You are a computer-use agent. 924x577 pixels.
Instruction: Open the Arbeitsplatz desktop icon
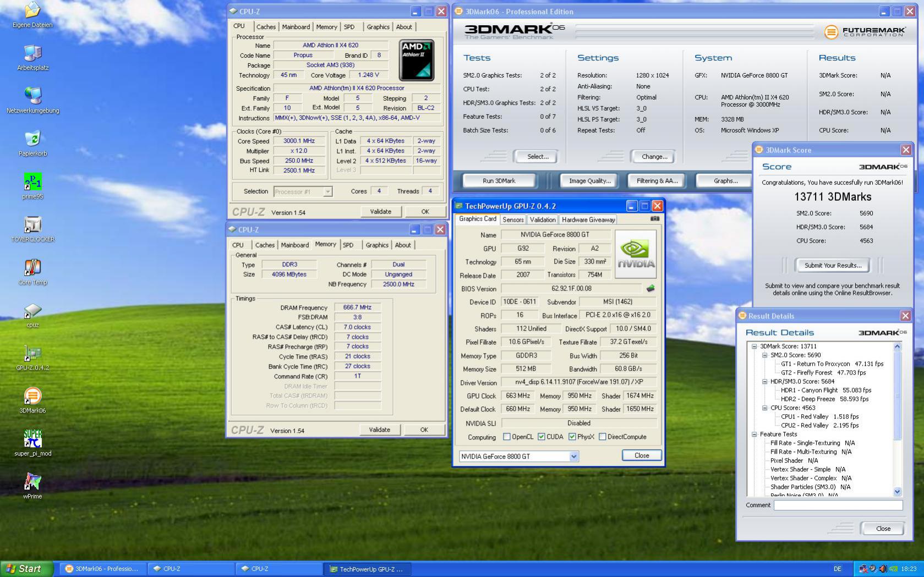coord(32,53)
